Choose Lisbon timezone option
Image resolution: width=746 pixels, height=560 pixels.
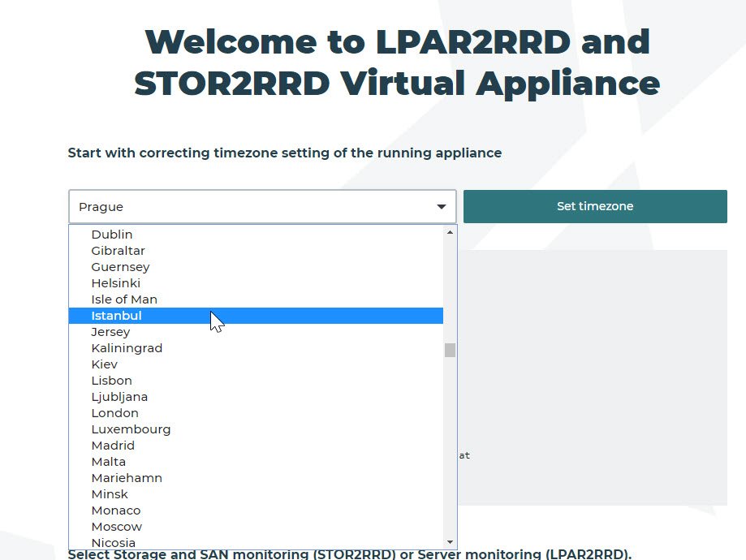[x=112, y=381]
